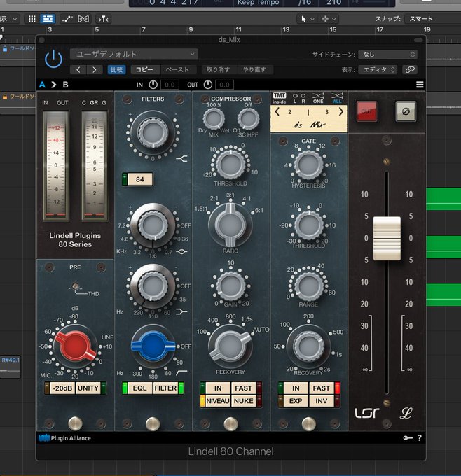Click the OUT gain value field 0.0
This screenshot has height=476, width=461.
click(x=224, y=85)
